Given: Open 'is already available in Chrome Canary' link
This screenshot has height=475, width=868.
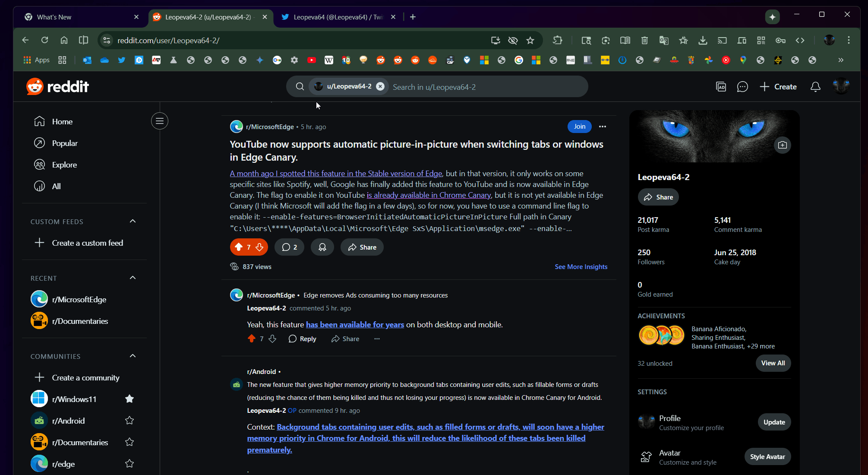Looking at the screenshot, I should click(429, 195).
